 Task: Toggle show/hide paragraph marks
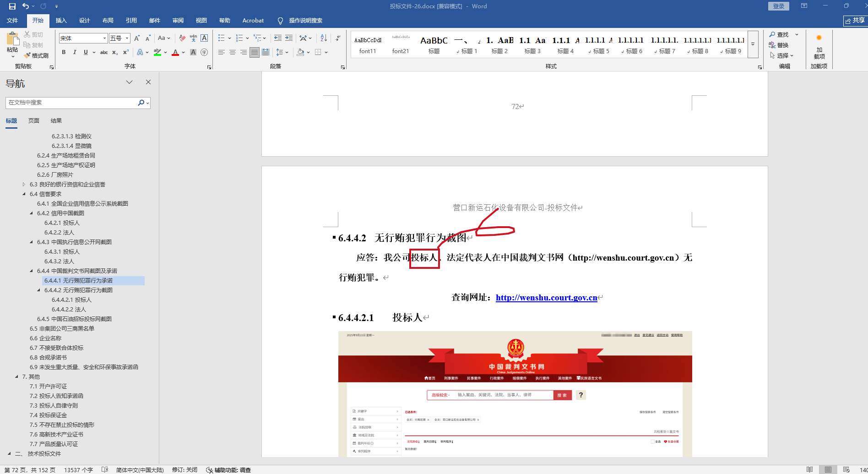click(x=338, y=38)
